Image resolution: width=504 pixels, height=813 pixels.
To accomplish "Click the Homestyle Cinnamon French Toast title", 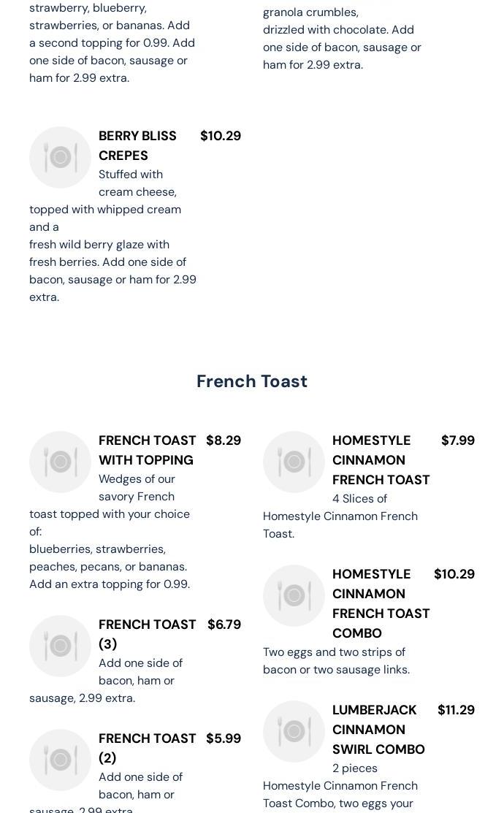I will pyautogui.click(x=381, y=460).
